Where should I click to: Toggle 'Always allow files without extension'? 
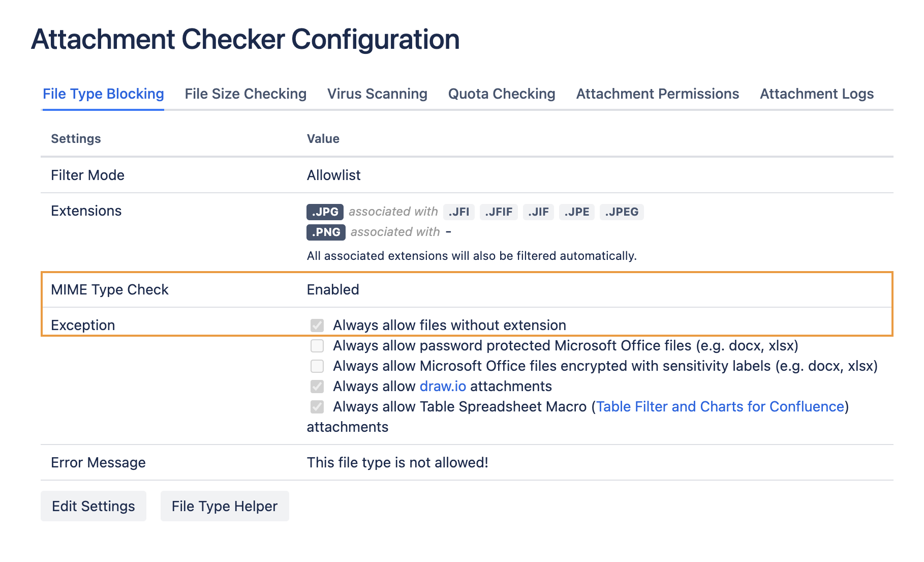pos(317,325)
